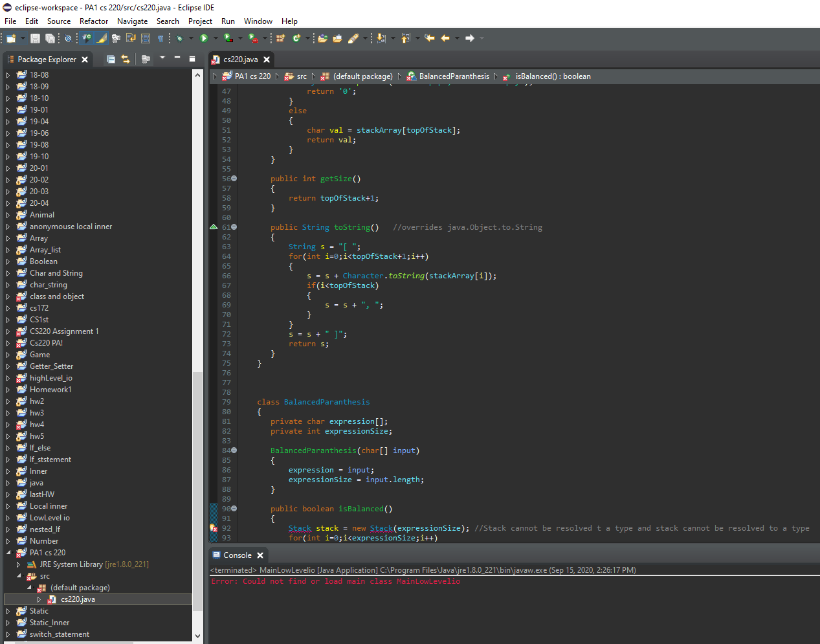820x644 pixels.
Task: Open the Refactor menu
Action: point(93,21)
